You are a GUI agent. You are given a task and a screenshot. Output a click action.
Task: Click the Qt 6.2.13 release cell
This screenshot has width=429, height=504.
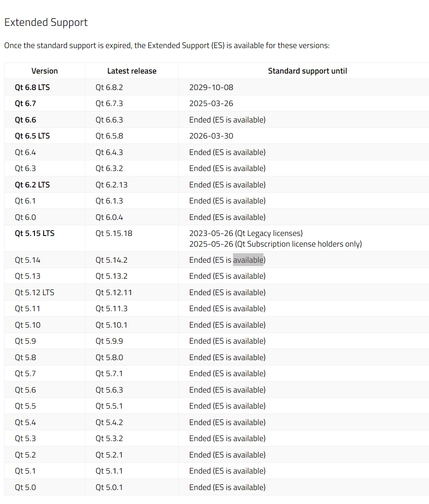pos(111,185)
